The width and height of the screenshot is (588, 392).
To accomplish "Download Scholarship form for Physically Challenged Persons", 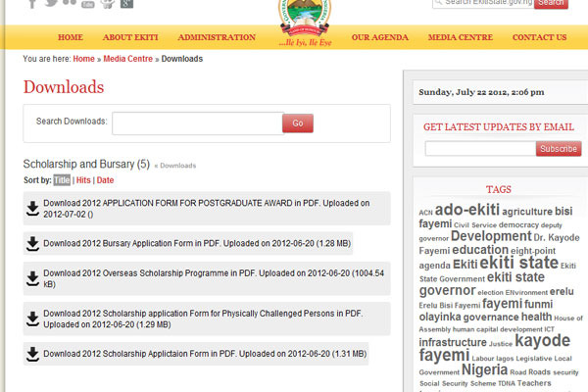I will point(207,318).
